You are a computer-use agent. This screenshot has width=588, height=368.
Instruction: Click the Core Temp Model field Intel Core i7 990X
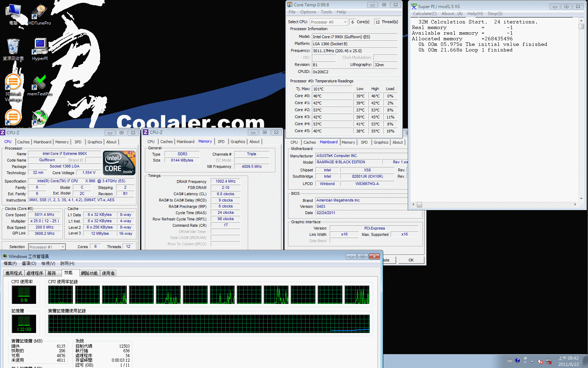point(355,37)
